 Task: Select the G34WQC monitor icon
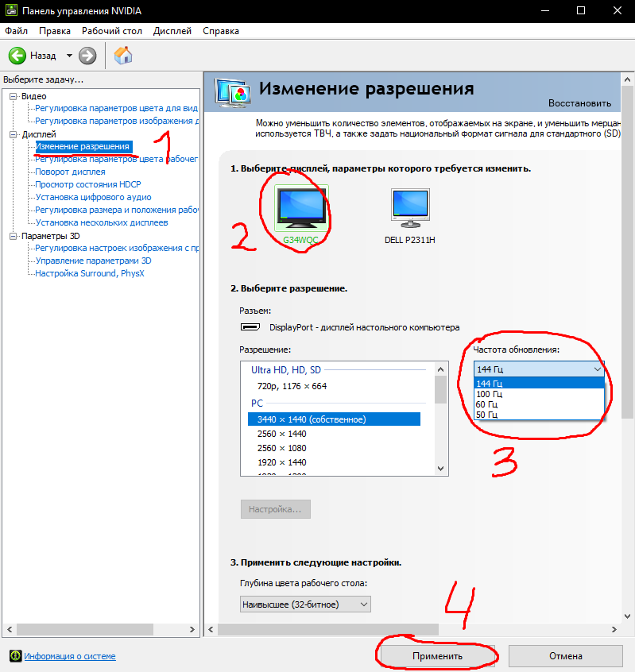(x=300, y=209)
